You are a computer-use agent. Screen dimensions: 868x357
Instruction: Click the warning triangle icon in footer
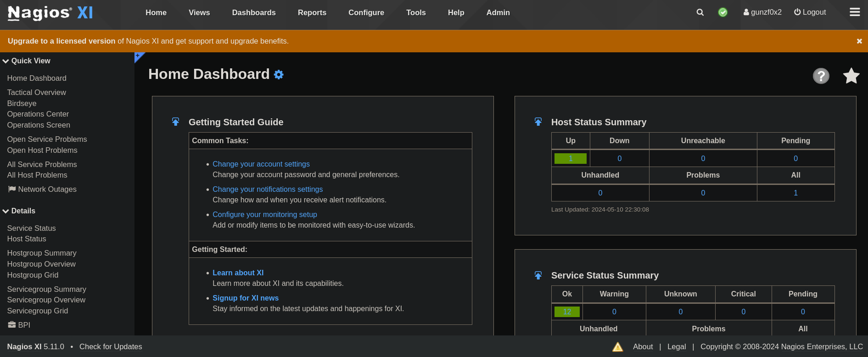pos(618,347)
